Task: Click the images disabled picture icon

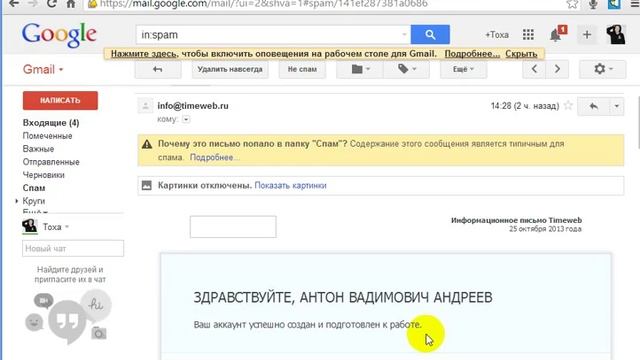Action: 147,186
